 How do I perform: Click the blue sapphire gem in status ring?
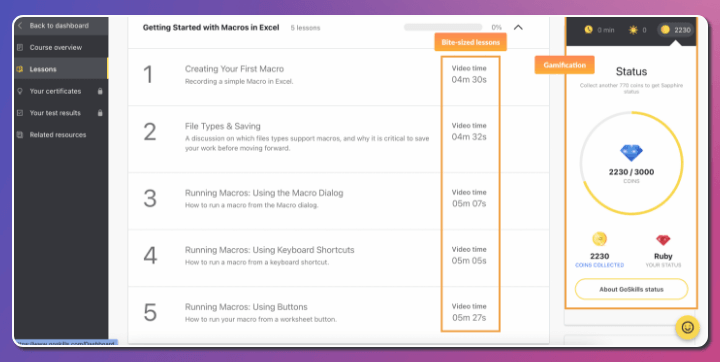click(x=631, y=153)
